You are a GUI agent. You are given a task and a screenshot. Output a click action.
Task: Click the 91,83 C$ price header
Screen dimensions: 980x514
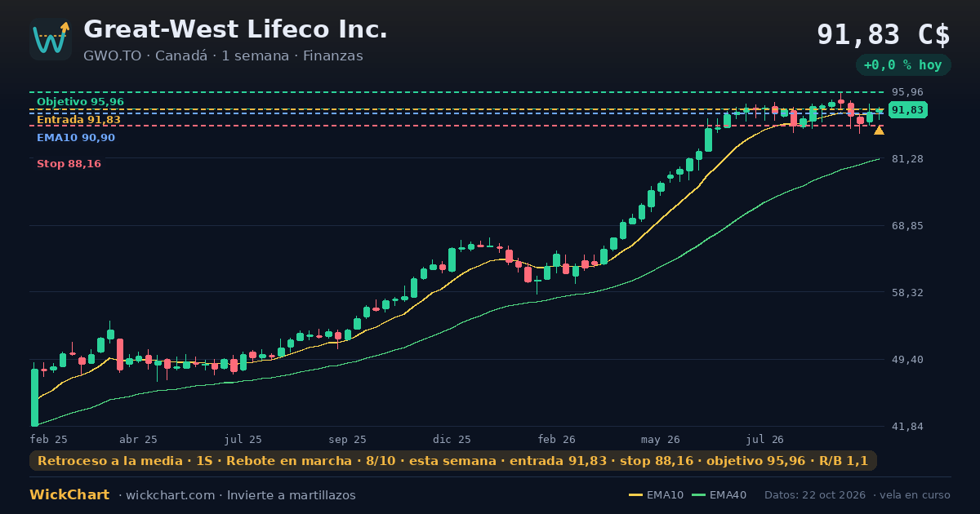click(884, 34)
